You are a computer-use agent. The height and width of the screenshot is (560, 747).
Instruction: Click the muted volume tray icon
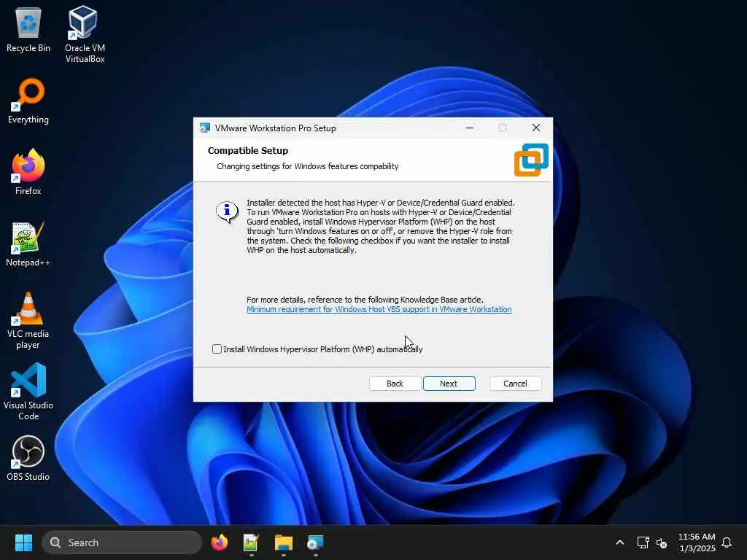click(661, 542)
